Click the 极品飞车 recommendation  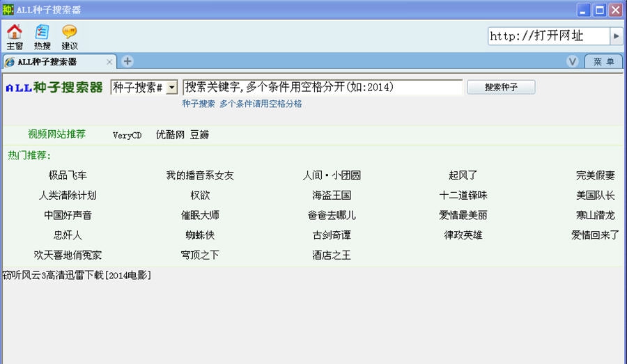tap(68, 175)
